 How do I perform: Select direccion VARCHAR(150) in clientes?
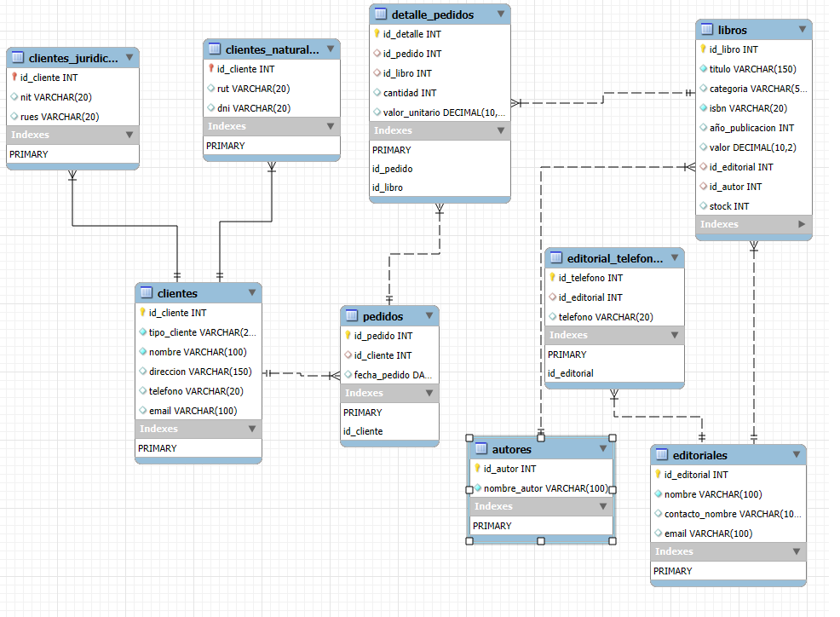pyautogui.click(x=198, y=372)
